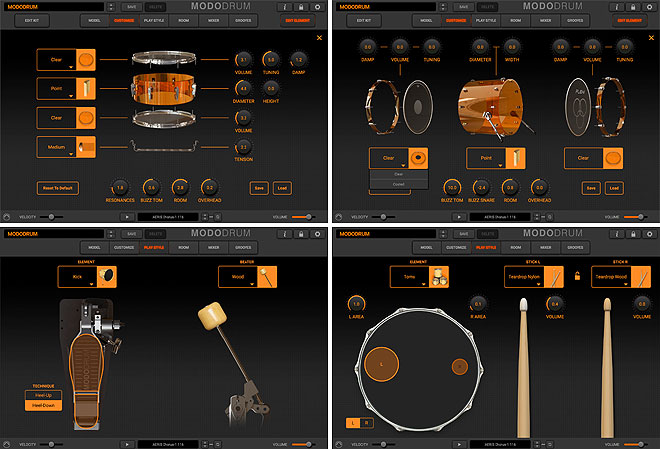This screenshot has width=660, height=449.
Task: Click the kick pedal icon in the Element selector
Action: coord(105,277)
